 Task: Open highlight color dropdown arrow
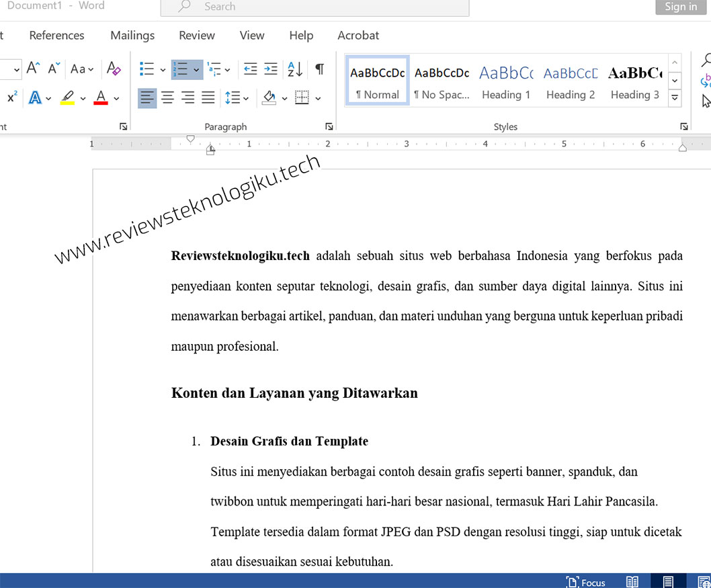[x=83, y=98]
